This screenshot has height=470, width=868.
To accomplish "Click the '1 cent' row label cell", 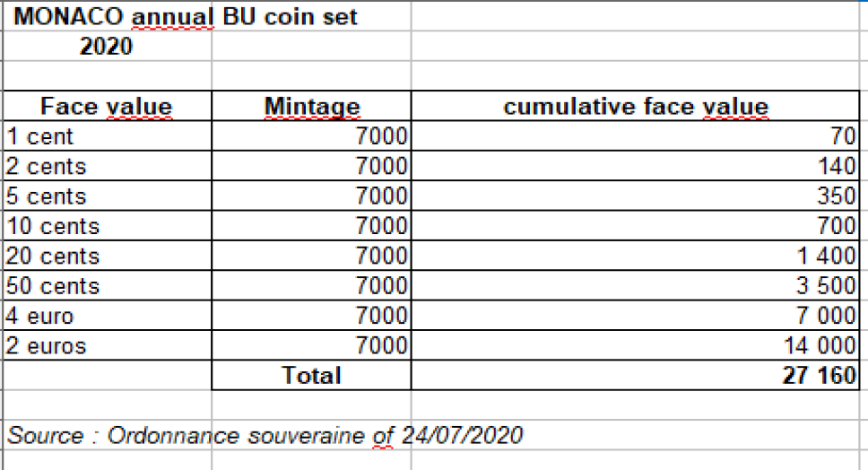I will pos(107,136).
